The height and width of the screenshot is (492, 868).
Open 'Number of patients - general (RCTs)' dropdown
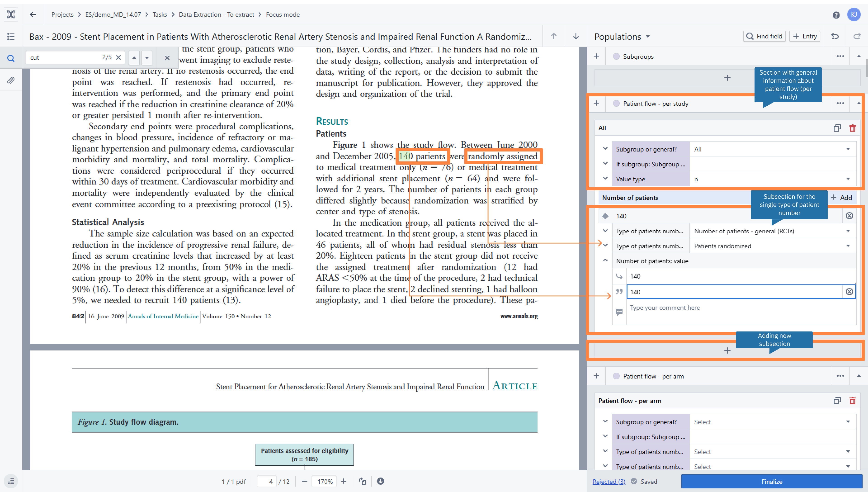click(773, 231)
